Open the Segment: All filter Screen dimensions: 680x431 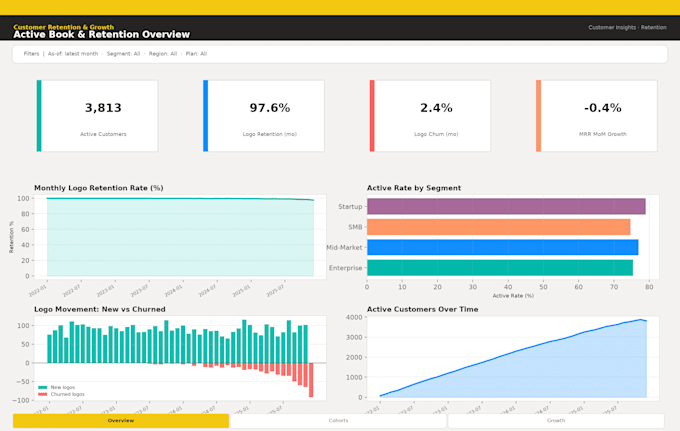[123, 54]
